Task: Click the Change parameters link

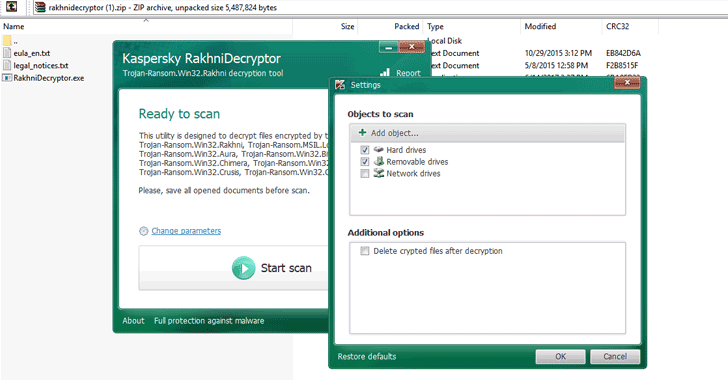Action: click(186, 231)
